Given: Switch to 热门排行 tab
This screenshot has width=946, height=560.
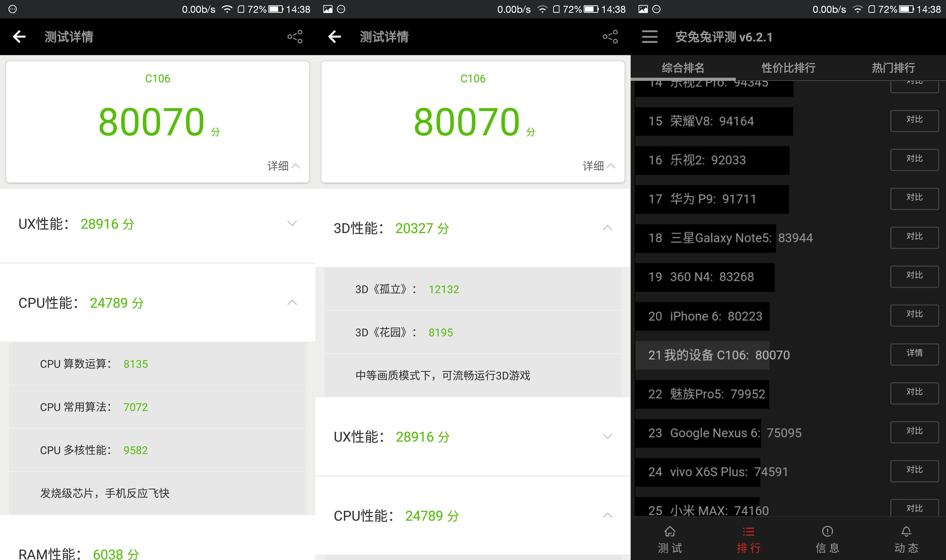Looking at the screenshot, I should pos(893,68).
